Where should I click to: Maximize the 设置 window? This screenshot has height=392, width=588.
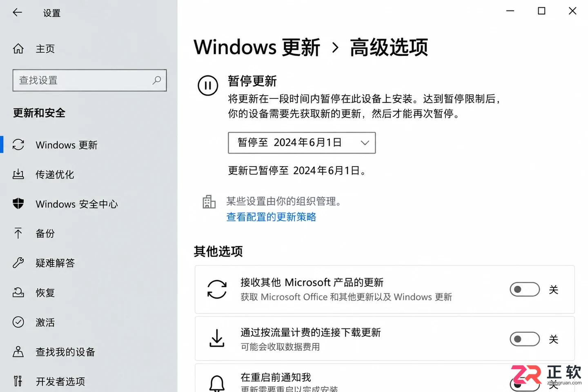click(541, 11)
